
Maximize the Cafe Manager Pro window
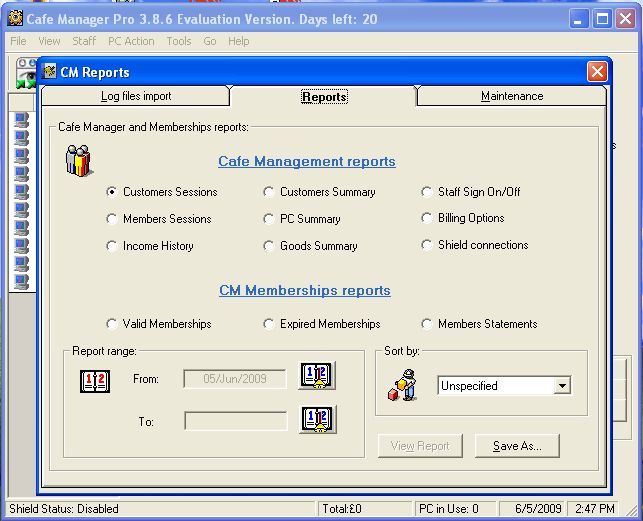click(602, 19)
